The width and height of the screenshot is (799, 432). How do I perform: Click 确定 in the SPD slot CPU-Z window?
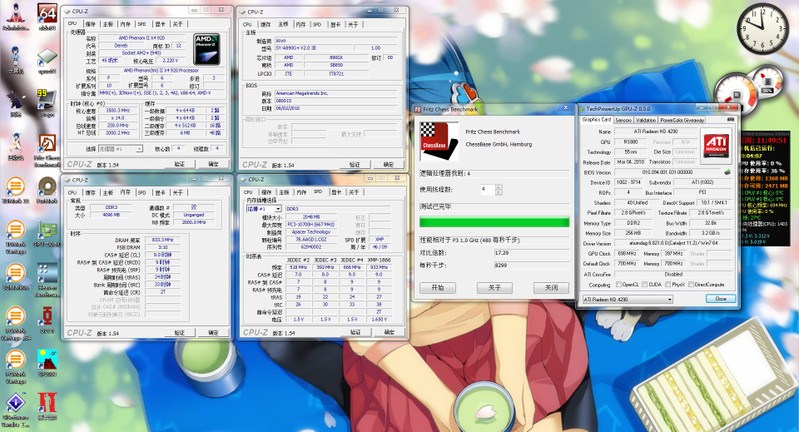389,332
